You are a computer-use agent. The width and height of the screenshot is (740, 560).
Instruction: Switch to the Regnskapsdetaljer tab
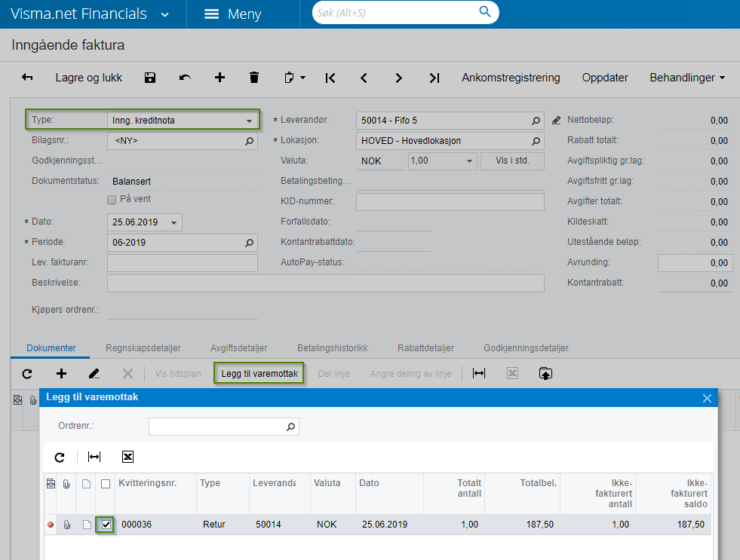[143, 348]
